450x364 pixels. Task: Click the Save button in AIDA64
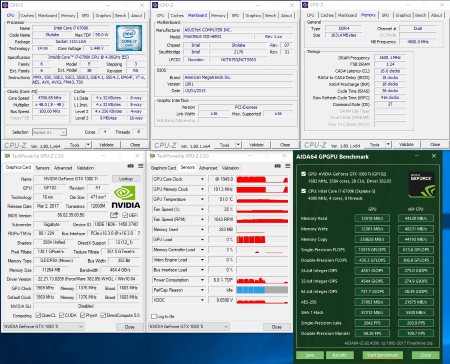pos(310,355)
